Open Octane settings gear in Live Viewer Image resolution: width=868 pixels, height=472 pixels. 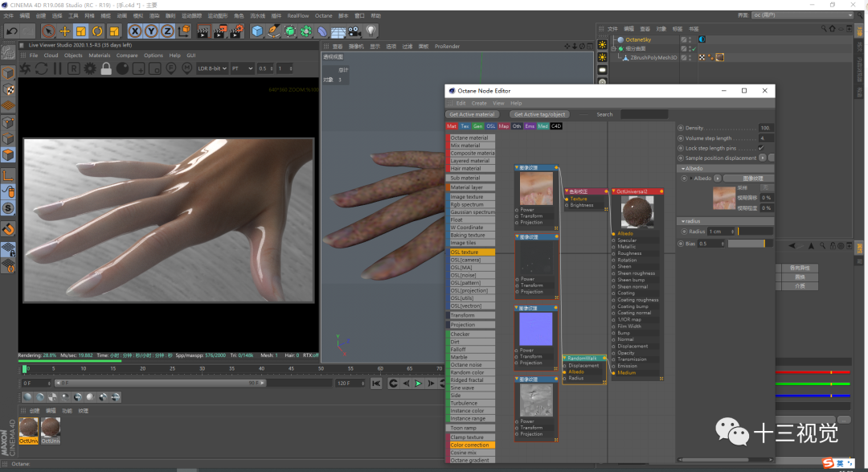pos(90,68)
